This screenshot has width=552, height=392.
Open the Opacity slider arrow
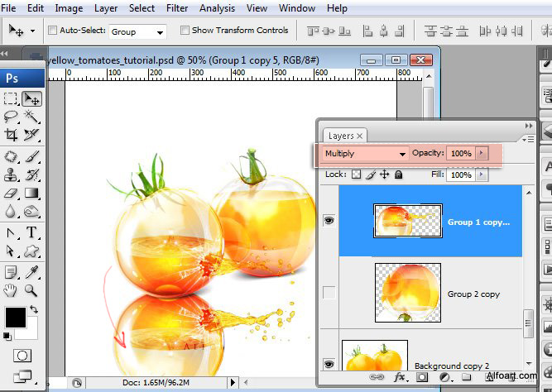482,154
